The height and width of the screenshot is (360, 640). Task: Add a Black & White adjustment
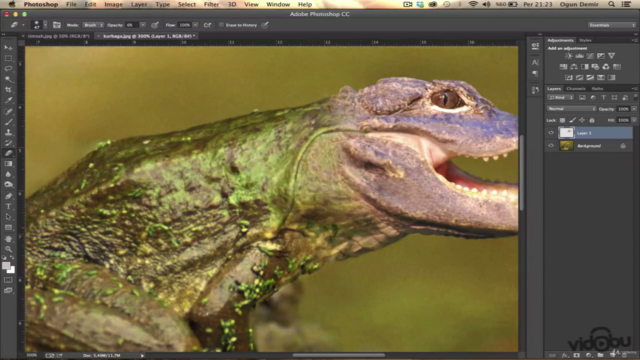click(x=584, y=67)
